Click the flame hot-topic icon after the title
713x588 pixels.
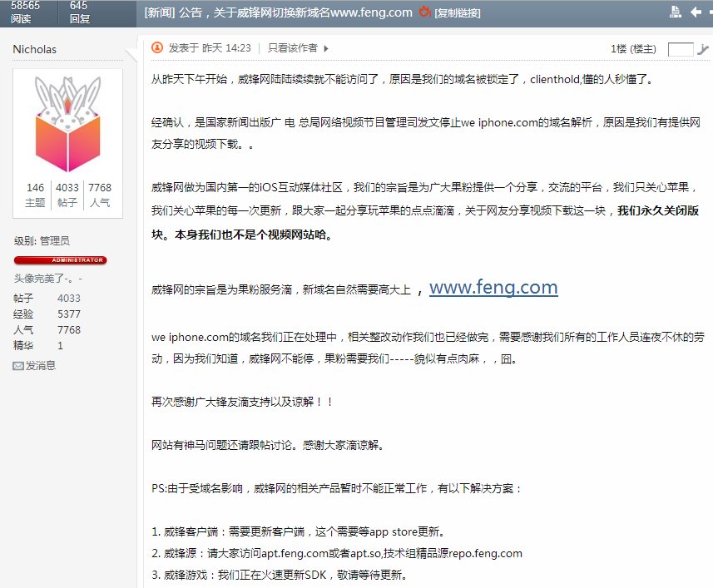423,12
